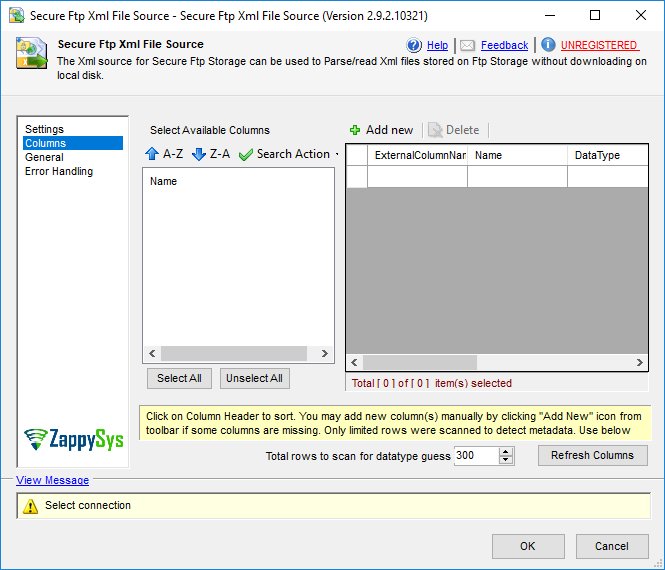Click the DataType column header

tap(607, 155)
